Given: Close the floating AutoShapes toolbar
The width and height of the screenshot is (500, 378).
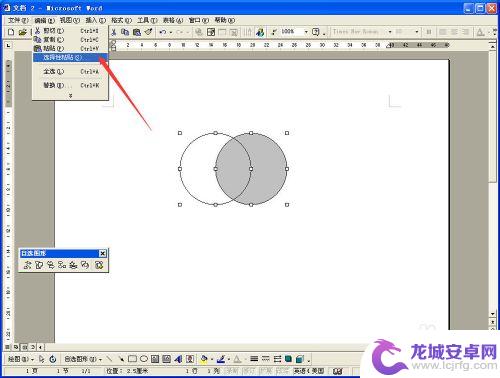Looking at the screenshot, I should 103,254.
